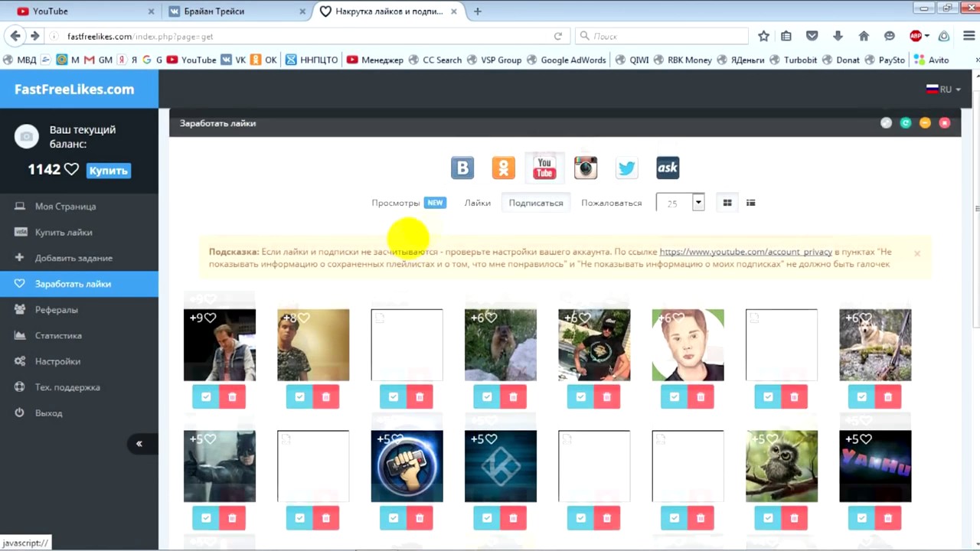Check blue confirm box under owl thumbnail

(x=768, y=518)
